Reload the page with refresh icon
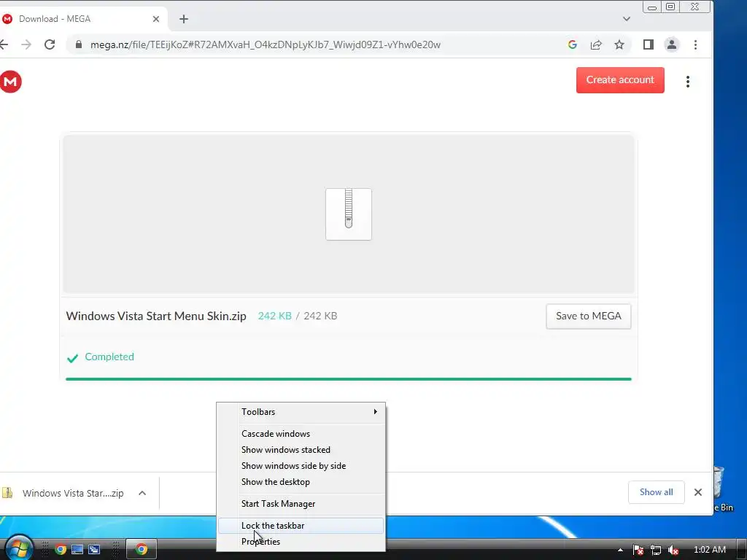 [x=50, y=44]
